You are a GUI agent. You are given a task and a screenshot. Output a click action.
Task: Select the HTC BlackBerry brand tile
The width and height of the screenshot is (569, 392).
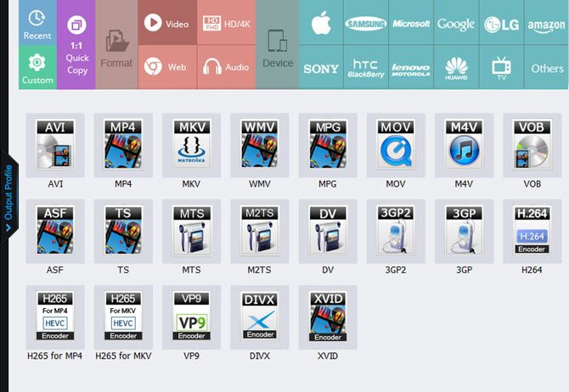click(x=366, y=67)
